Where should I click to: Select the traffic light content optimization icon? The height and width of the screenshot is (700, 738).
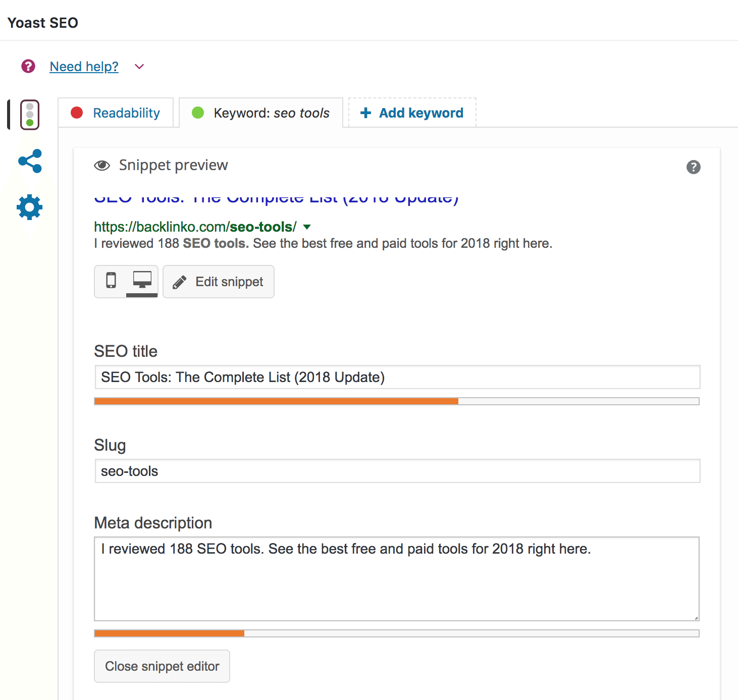click(x=30, y=115)
